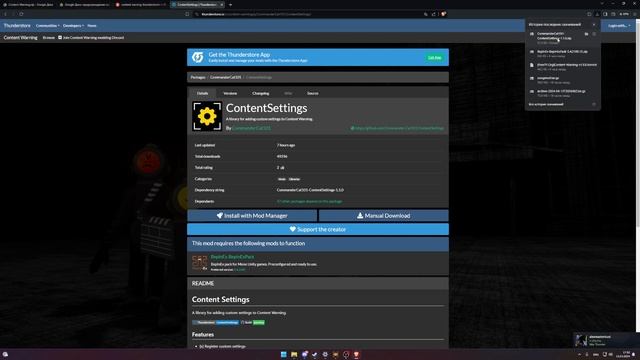Open the GitHub repository link for ContentSettings

(x=397, y=128)
